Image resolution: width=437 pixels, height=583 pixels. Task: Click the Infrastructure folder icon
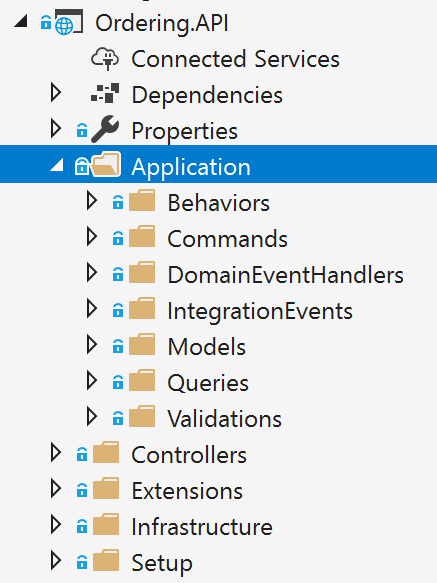(x=106, y=524)
